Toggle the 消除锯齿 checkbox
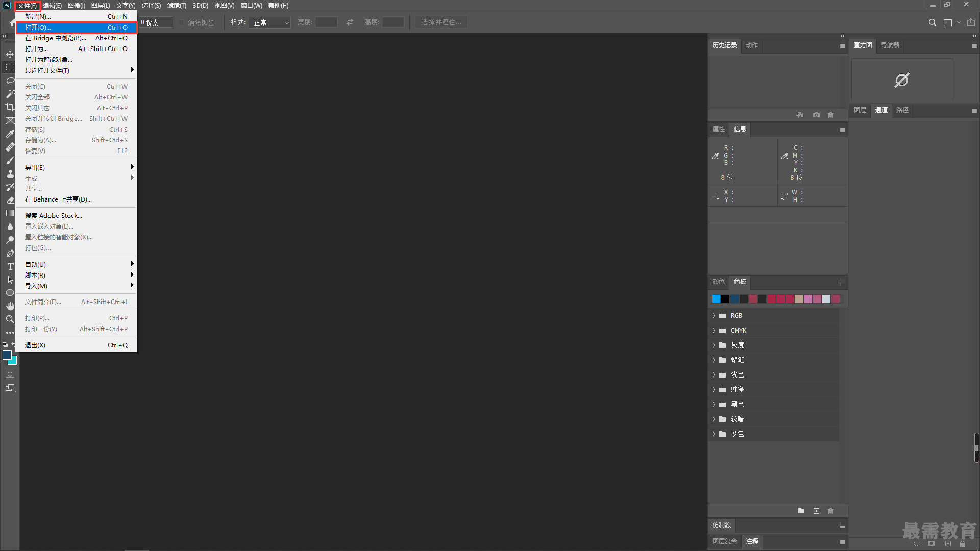This screenshot has width=980, height=551. (181, 22)
